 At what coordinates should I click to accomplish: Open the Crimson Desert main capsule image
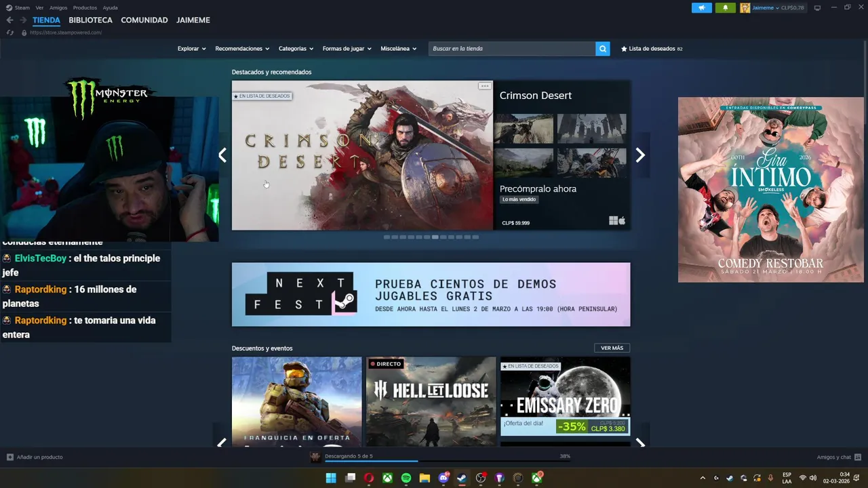point(362,155)
